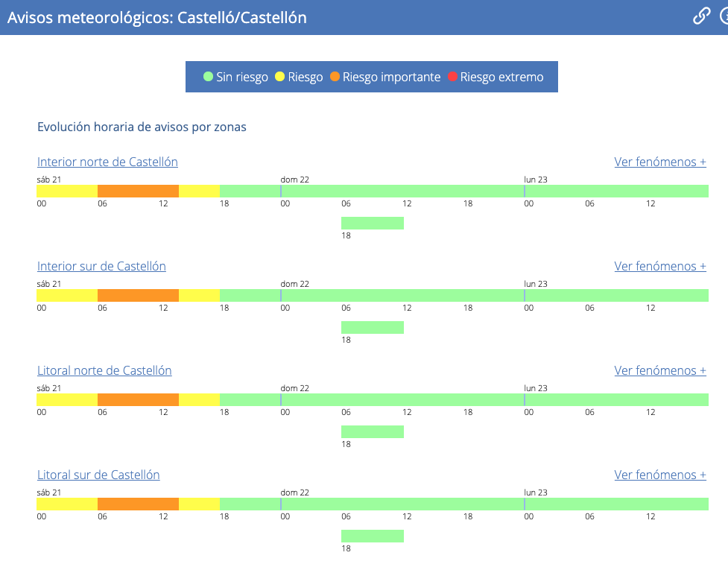This screenshot has width=728, height=570.
Task: Click the info circle icon in header
Action: coord(724,16)
